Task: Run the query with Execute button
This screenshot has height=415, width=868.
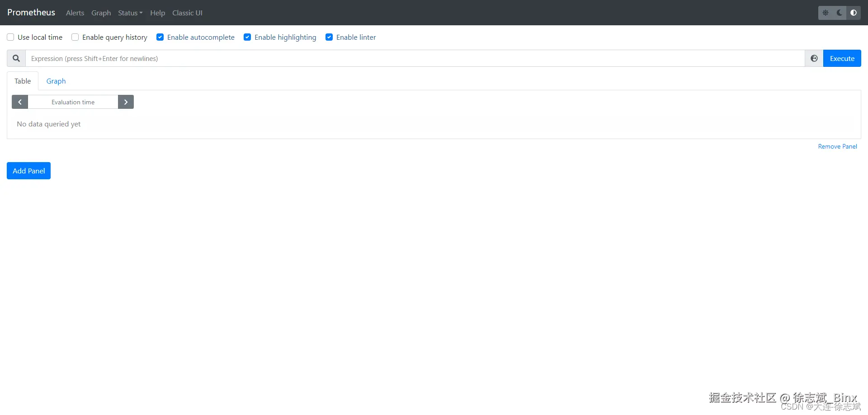Action: 842,58
